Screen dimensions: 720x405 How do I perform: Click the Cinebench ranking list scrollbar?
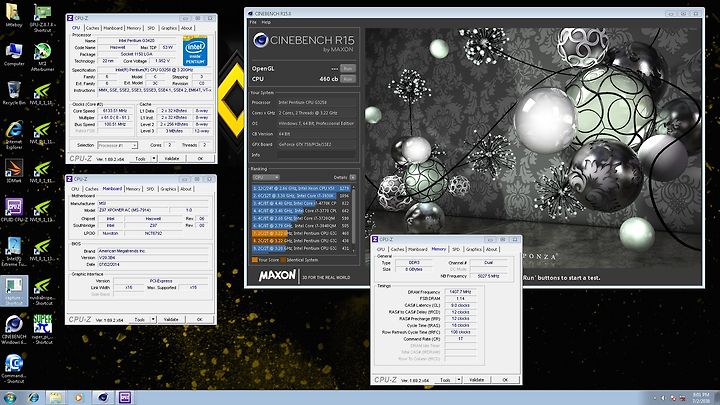[354, 218]
